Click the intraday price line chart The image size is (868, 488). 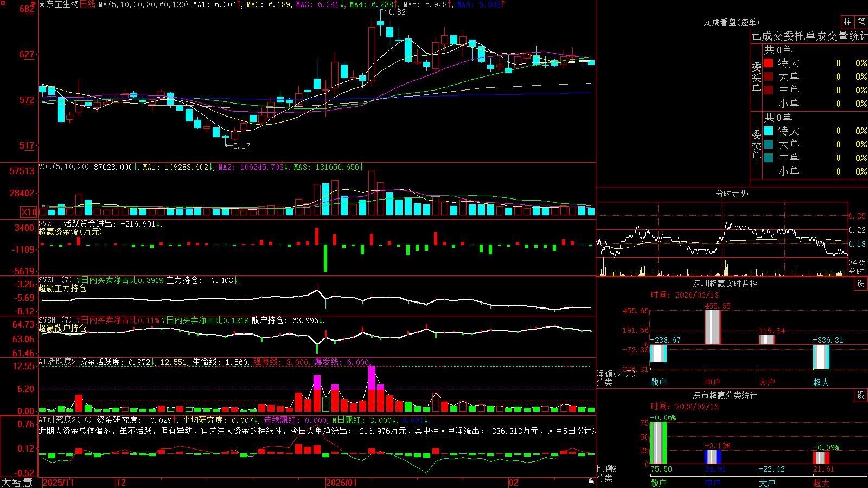(x=722, y=239)
